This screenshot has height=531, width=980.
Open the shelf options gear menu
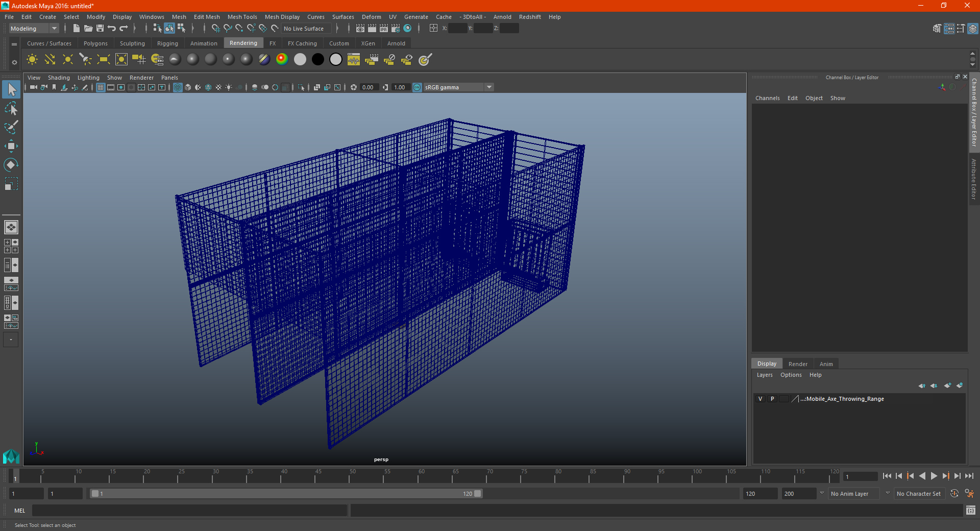pyautogui.click(x=14, y=62)
